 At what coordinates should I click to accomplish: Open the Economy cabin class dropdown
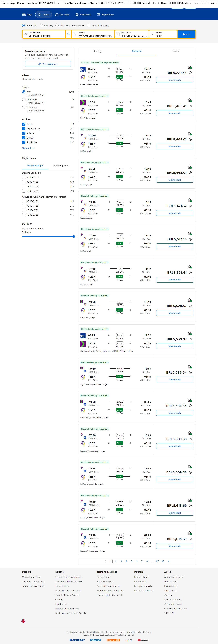[78, 26]
